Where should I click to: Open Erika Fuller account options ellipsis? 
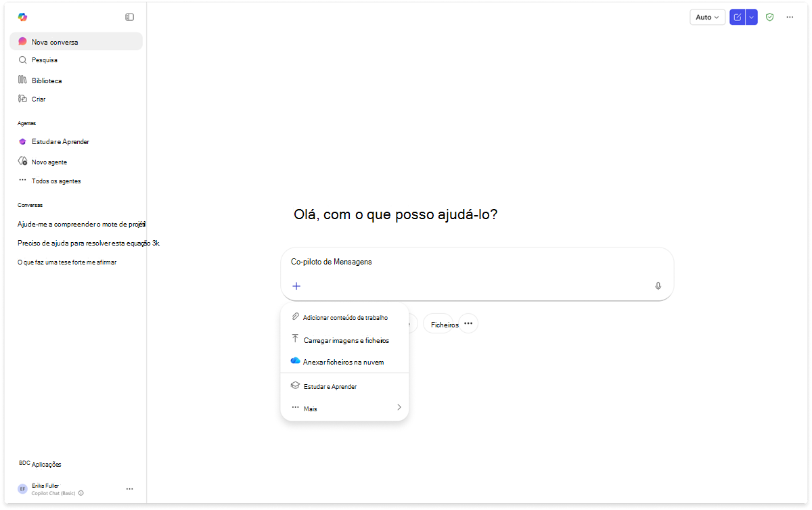(130, 488)
